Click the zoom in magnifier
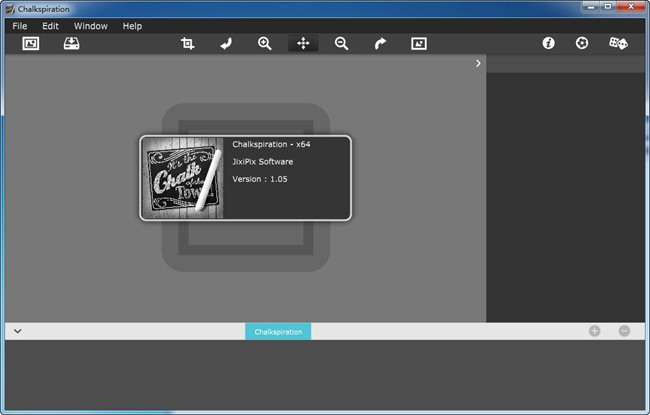 pos(265,44)
